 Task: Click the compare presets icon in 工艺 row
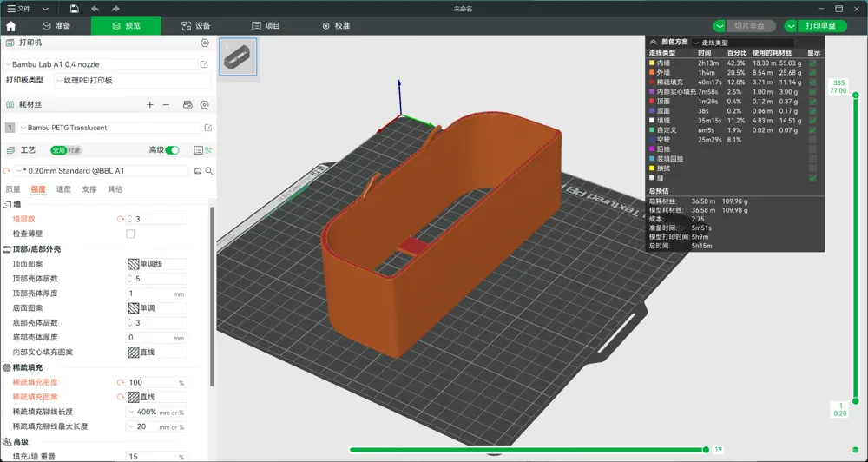pos(208,150)
